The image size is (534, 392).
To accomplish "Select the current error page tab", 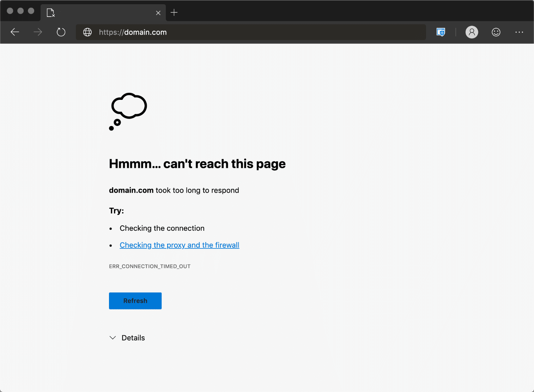I will (x=102, y=12).
